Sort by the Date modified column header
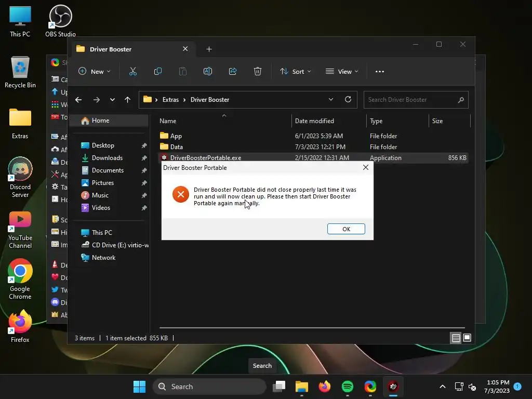 329,121
